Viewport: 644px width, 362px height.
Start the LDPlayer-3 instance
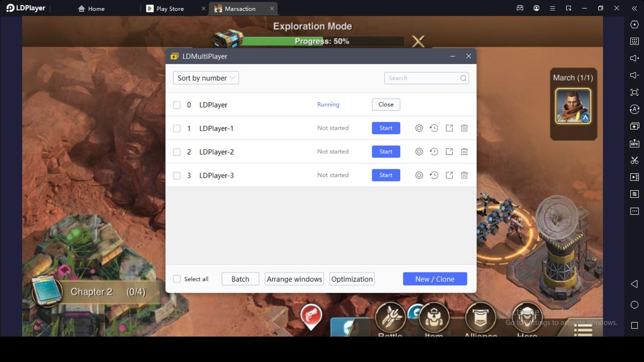(386, 175)
